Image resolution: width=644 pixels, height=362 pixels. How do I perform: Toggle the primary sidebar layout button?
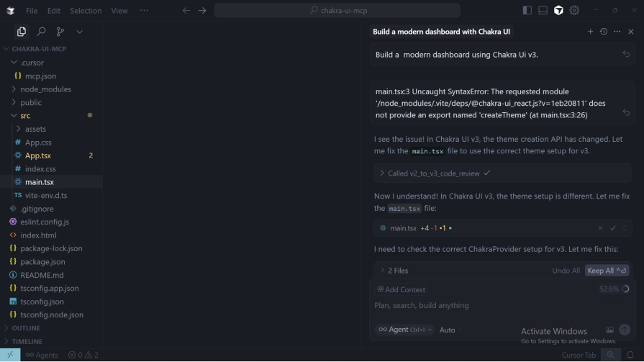[527, 11]
